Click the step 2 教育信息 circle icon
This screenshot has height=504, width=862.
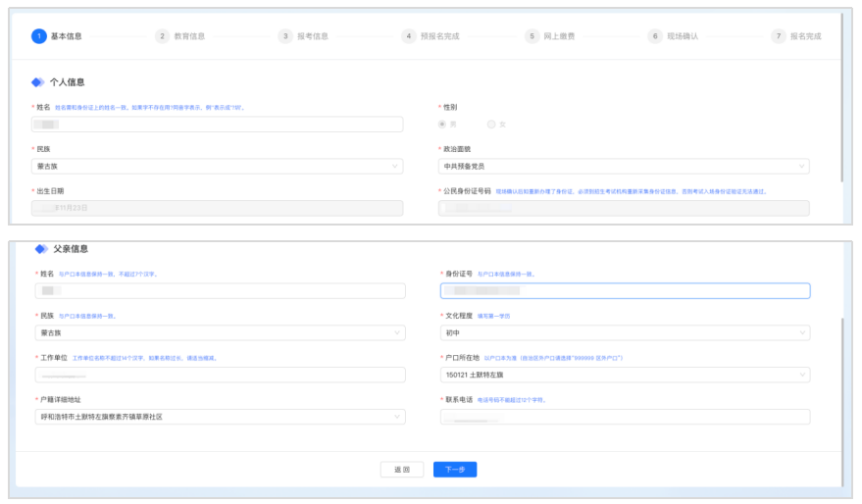162,36
